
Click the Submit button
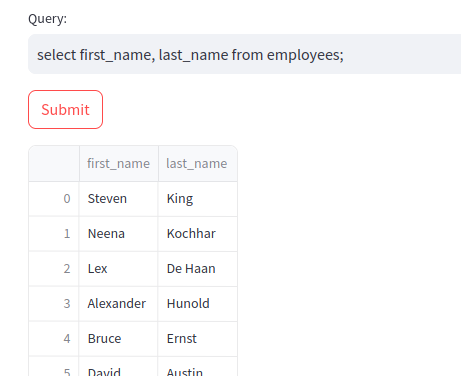[65, 109]
